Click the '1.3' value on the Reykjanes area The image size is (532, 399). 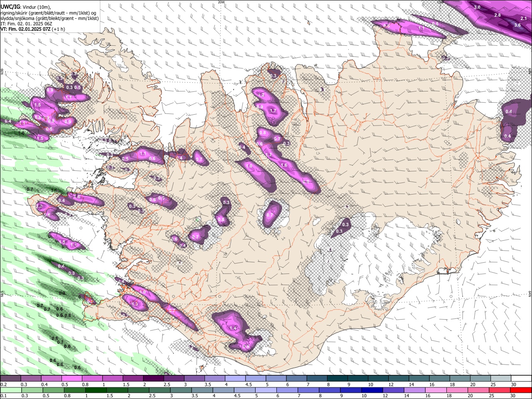[x=135, y=304]
